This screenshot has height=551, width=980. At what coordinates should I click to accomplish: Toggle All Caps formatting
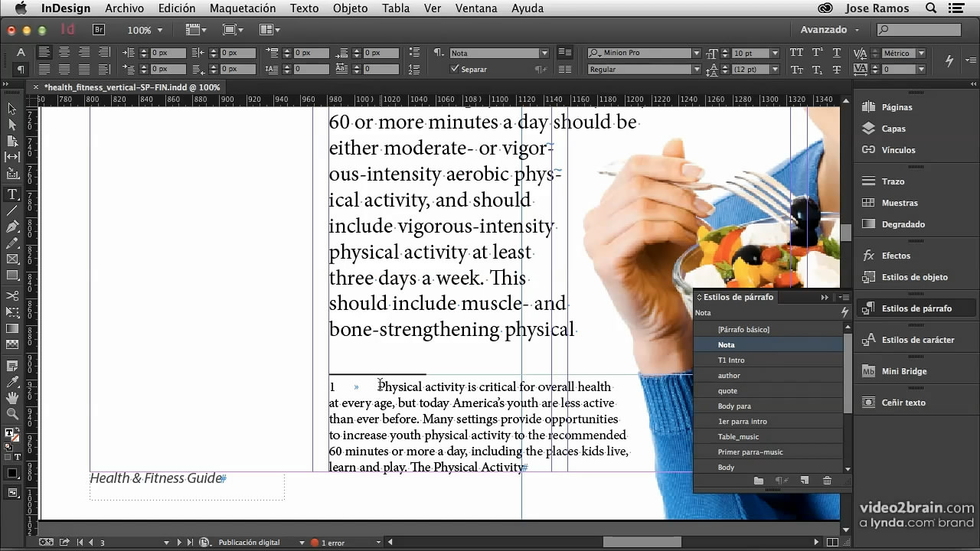(796, 53)
